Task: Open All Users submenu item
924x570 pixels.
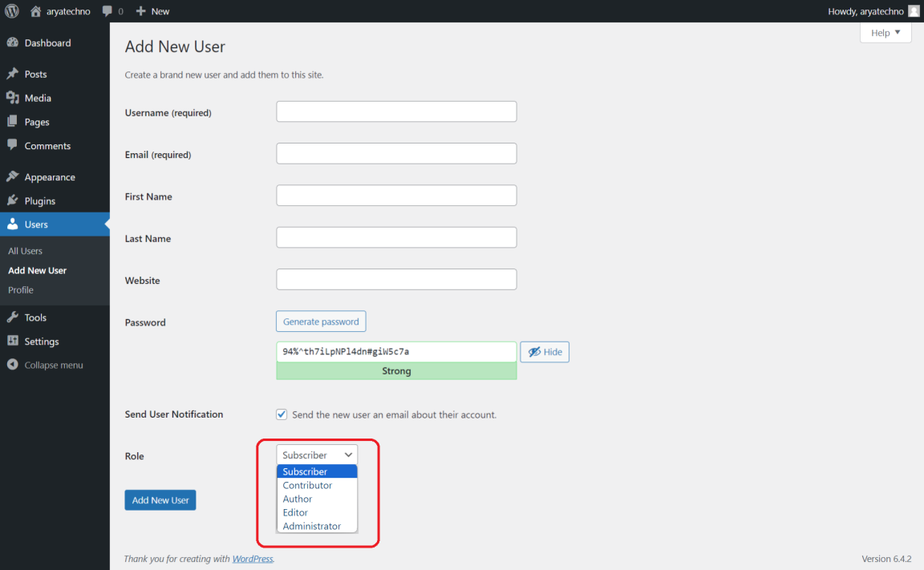Action: coord(26,251)
